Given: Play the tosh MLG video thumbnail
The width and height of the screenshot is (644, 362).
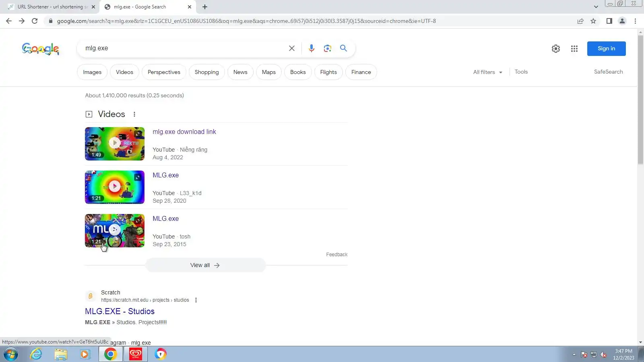Looking at the screenshot, I should (x=115, y=230).
